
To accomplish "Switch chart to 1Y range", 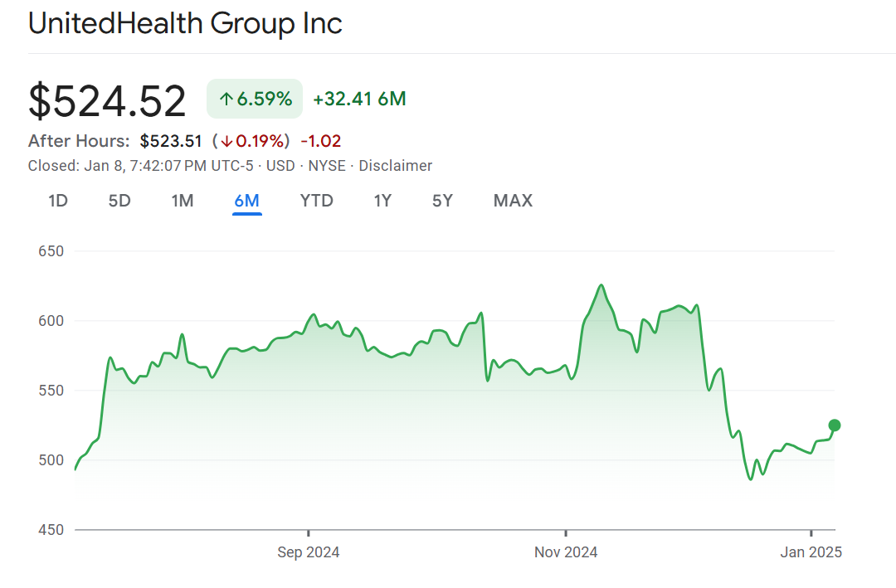I will (x=382, y=201).
